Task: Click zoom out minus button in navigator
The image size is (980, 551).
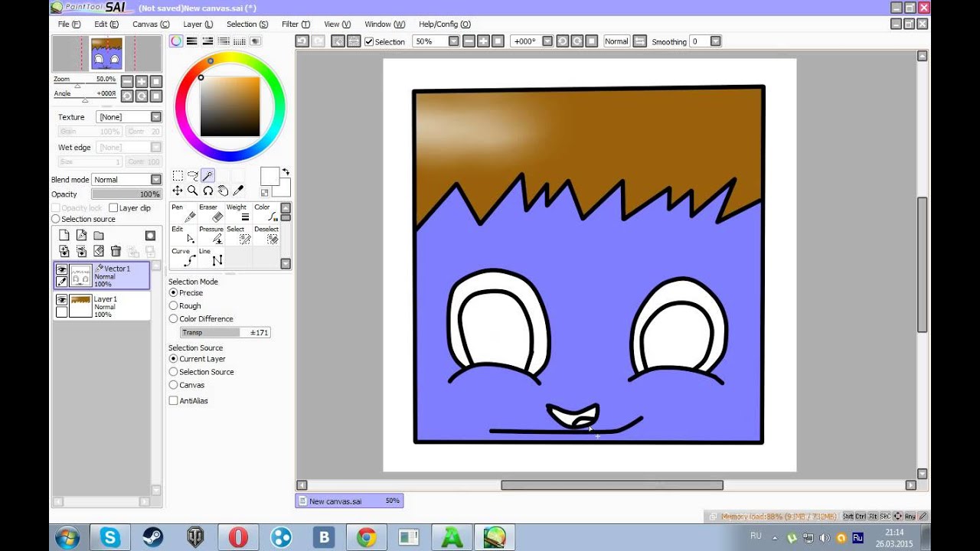Action: coord(127,81)
